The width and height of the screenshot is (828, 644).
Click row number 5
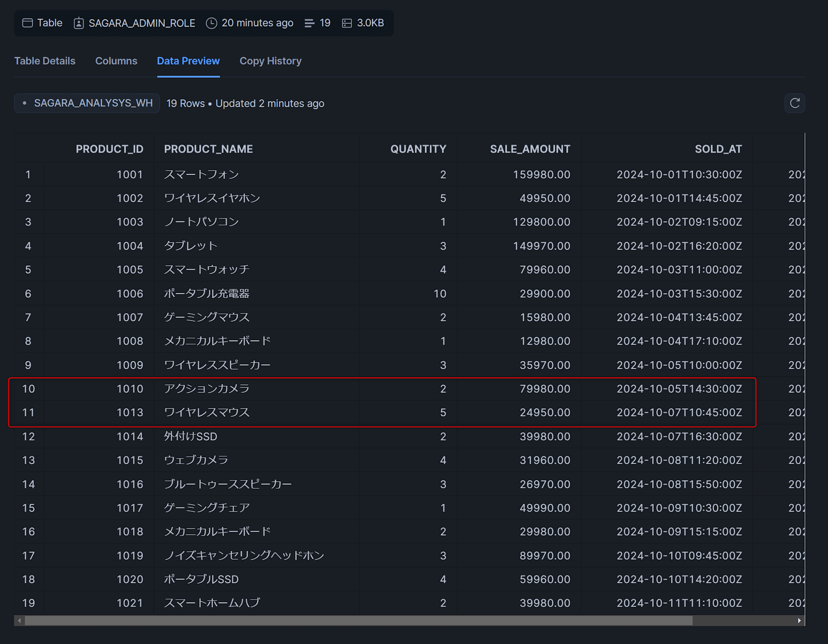[28, 269]
